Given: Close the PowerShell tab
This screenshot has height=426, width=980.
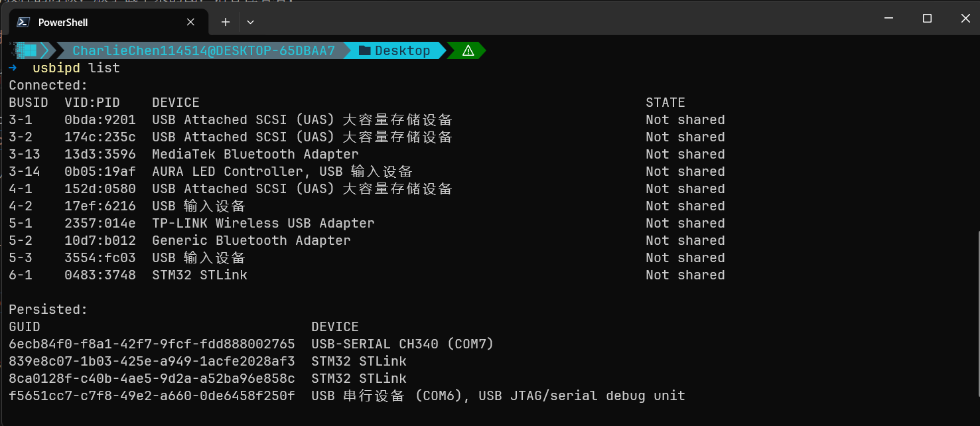Looking at the screenshot, I should (190, 22).
